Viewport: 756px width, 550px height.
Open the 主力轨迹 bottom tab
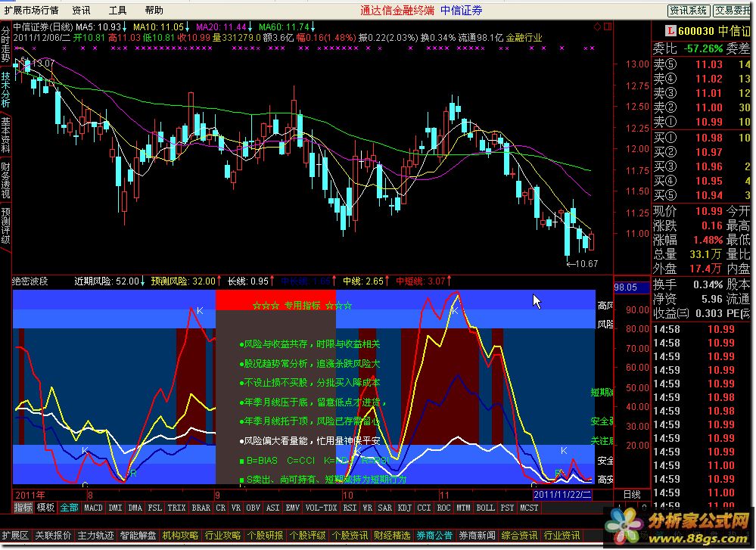point(95,536)
